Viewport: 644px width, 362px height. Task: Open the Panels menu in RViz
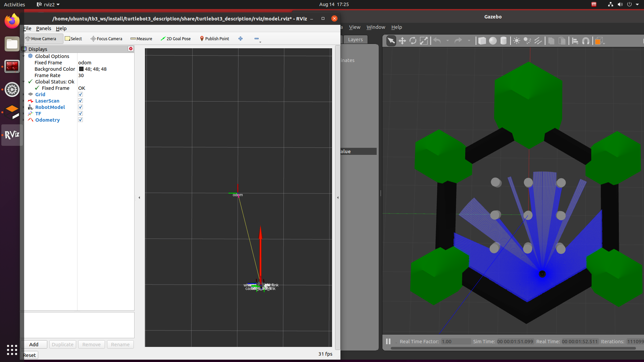coord(44,28)
